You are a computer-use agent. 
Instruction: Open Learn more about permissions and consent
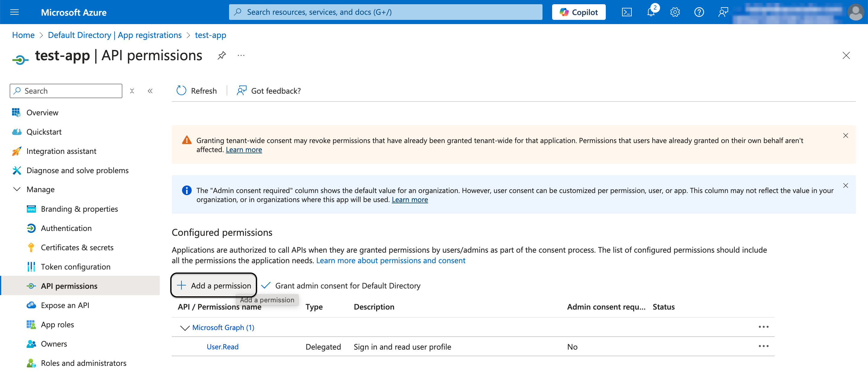pos(391,260)
